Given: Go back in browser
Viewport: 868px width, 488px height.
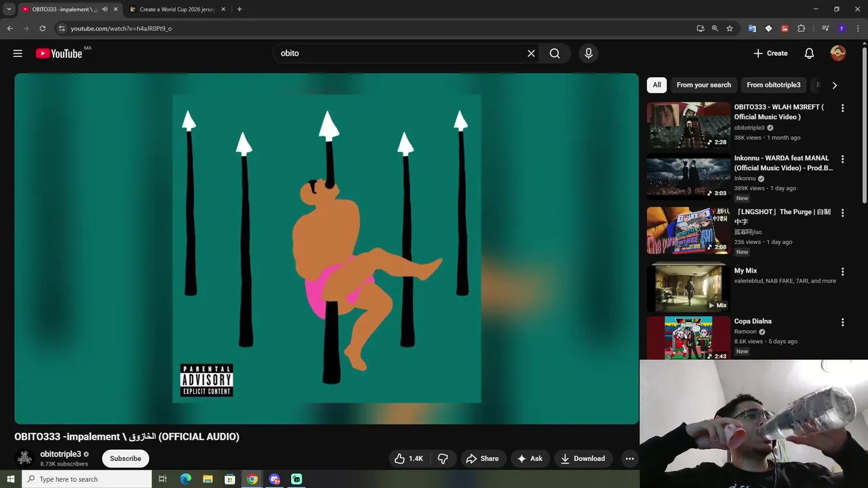Looking at the screenshot, I should pyautogui.click(x=9, y=28).
